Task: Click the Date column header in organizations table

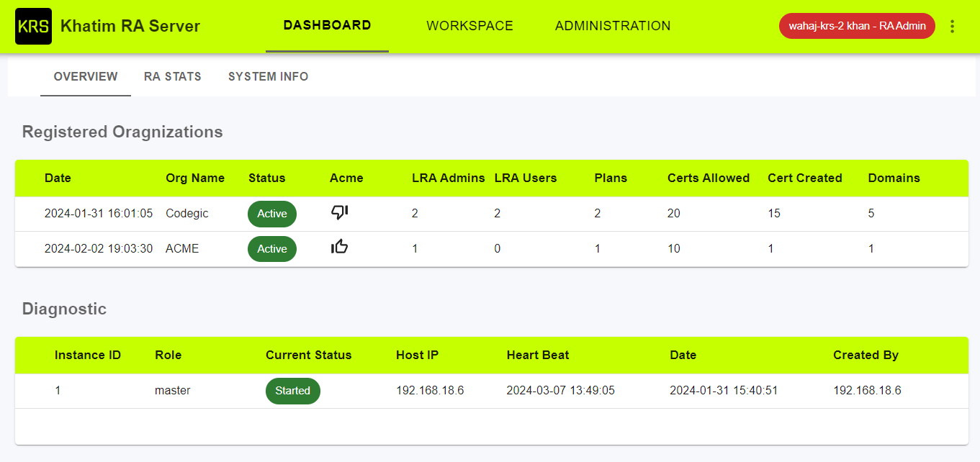Action: [x=58, y=178]
